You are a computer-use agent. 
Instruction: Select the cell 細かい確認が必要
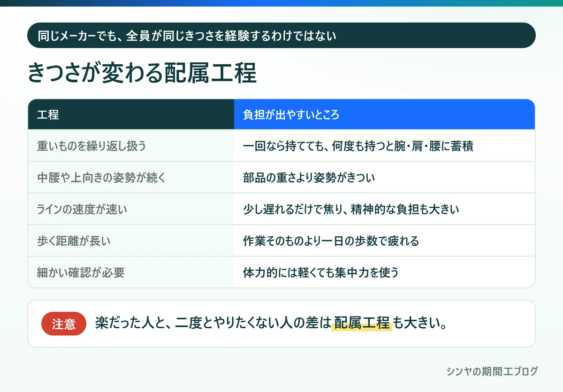[x=131, y=272]
